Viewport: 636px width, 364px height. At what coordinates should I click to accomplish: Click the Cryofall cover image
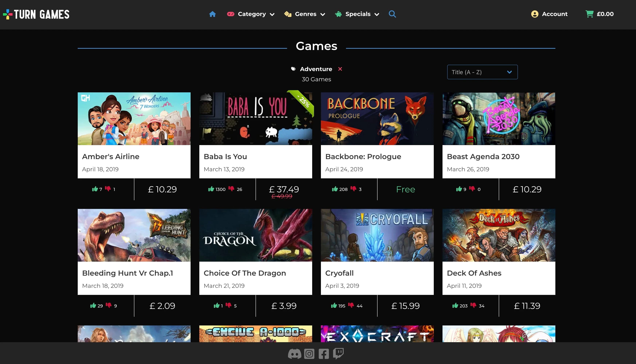pos(377,235)
